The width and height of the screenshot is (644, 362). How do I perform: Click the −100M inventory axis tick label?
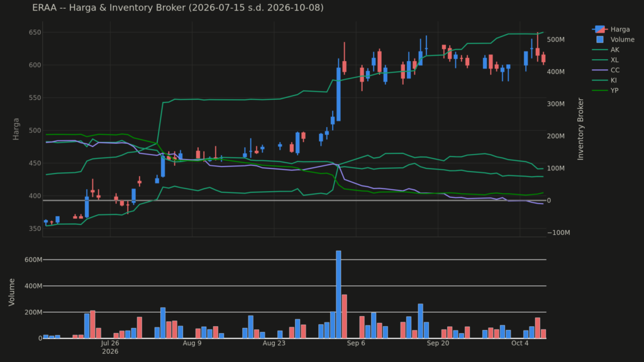point(558,233)
